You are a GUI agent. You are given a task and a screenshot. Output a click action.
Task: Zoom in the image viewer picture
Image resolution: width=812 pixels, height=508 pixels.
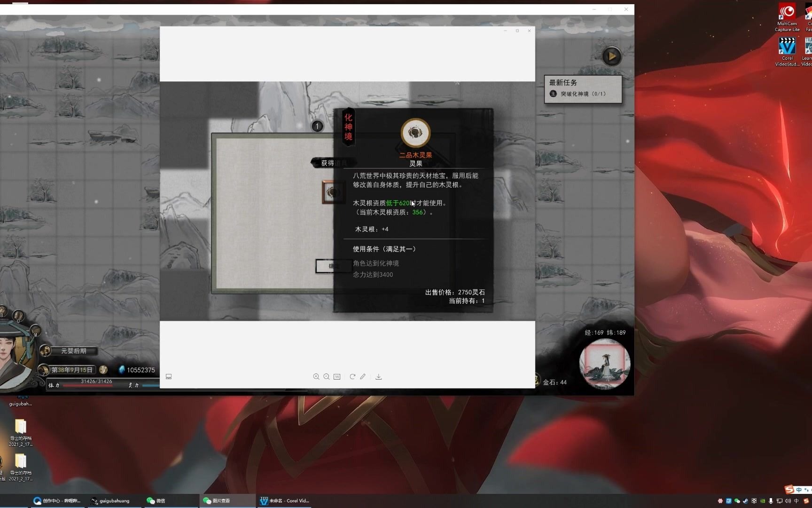tap(316, 377)
